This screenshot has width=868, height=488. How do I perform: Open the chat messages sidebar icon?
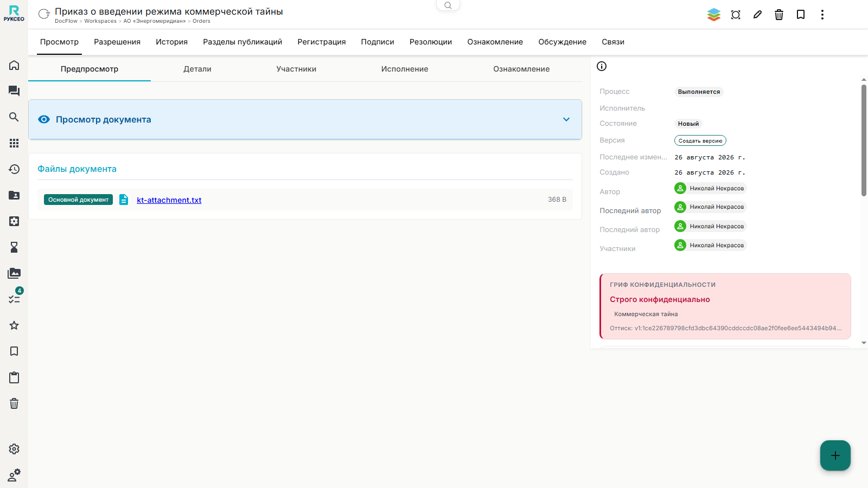[x=14, y=91]
